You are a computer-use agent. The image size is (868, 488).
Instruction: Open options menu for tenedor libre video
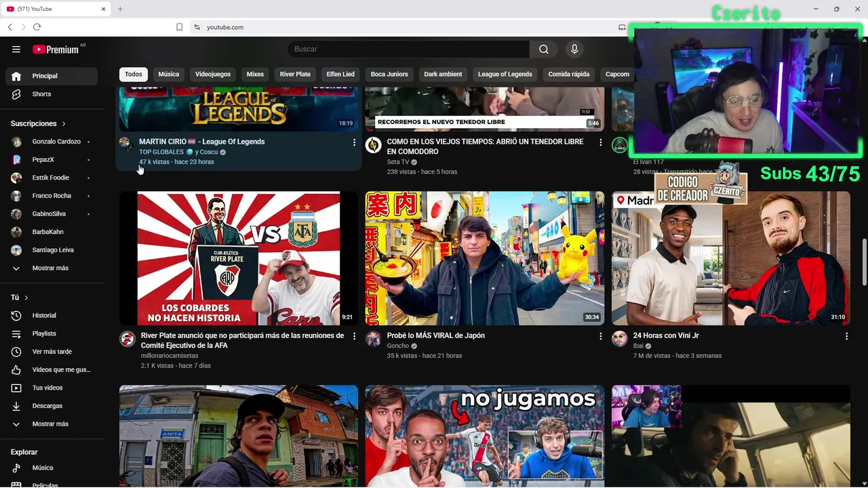coord(600,142)
